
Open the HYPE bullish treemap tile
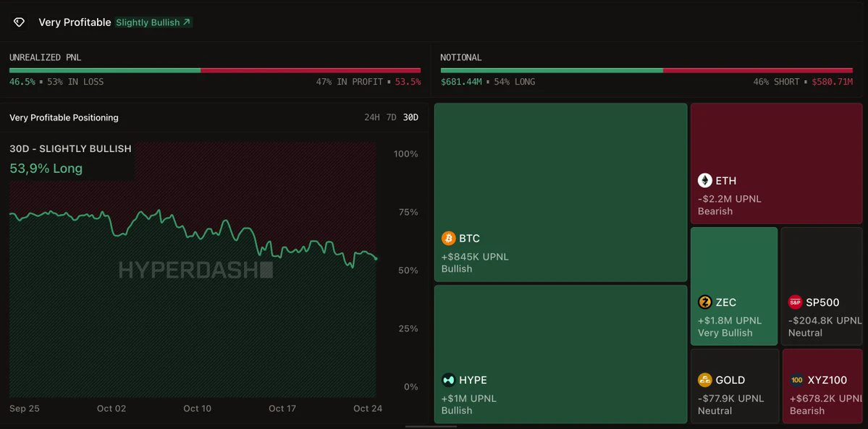click(x=561, y=354)
